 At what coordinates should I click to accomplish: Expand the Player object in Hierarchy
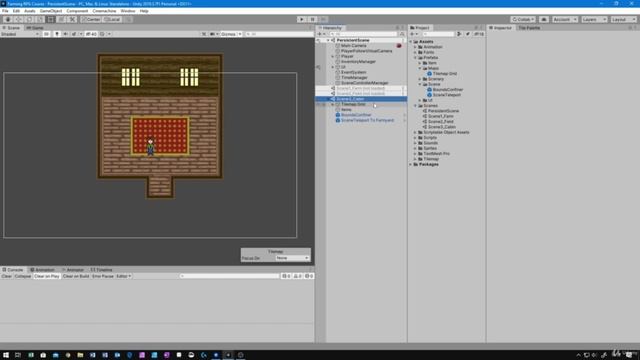point(333,56)
